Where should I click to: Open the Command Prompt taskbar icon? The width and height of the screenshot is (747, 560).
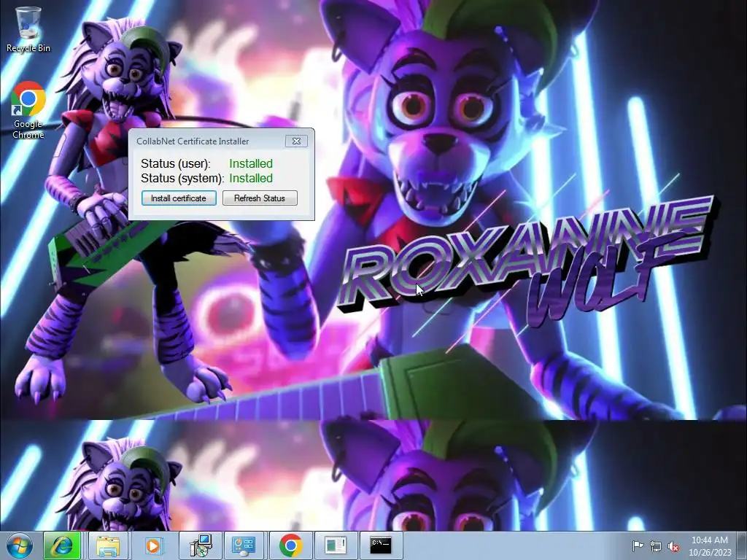[381, 545]
